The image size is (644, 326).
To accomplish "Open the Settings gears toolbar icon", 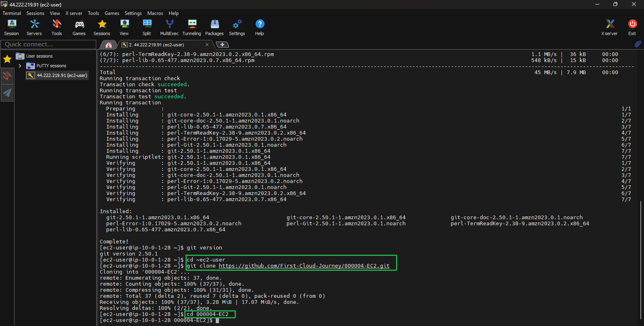I will tap(237, 27).
